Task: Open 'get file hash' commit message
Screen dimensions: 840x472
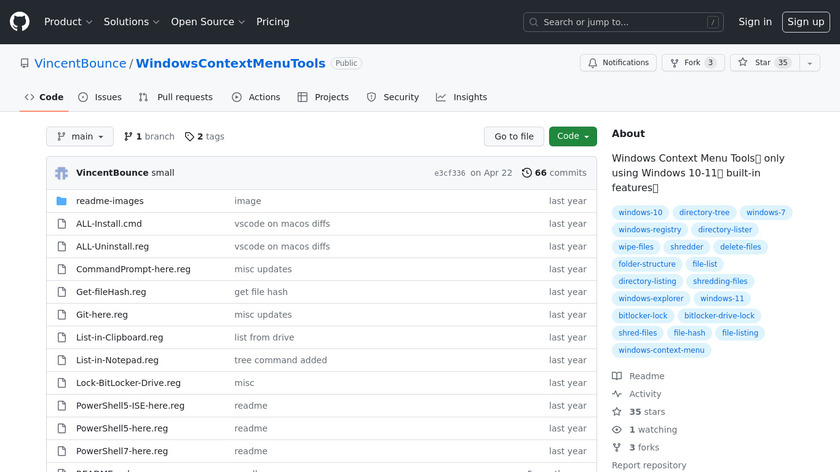Action: [x=261, y=292]
